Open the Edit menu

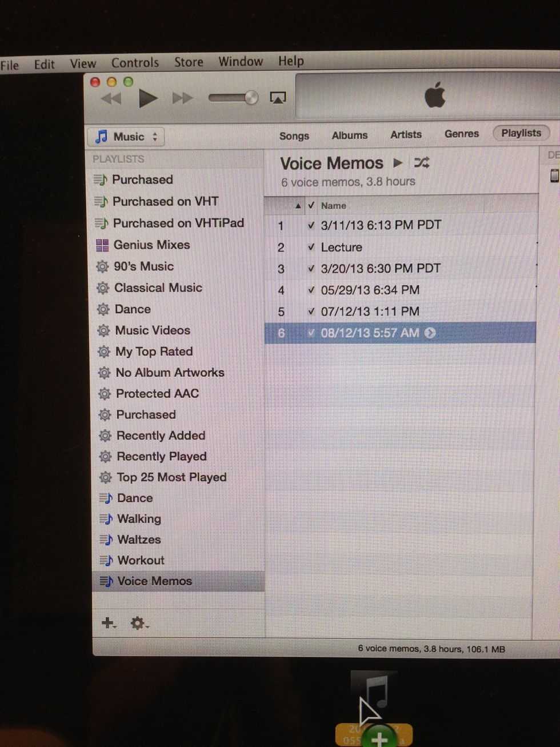tap(44, 64)
